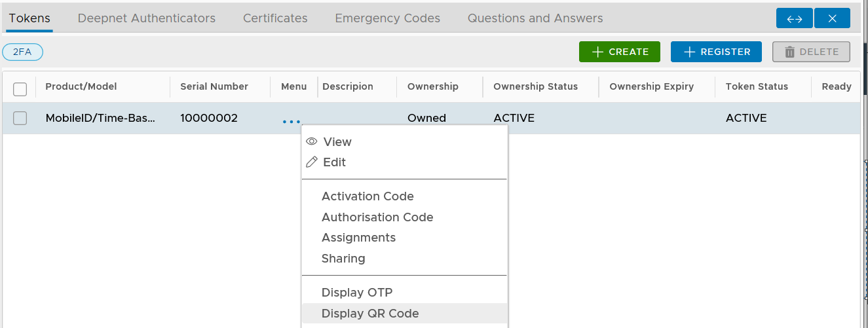Open the Questions and Answers tab

pyautogui.click(x=535, y=18)
